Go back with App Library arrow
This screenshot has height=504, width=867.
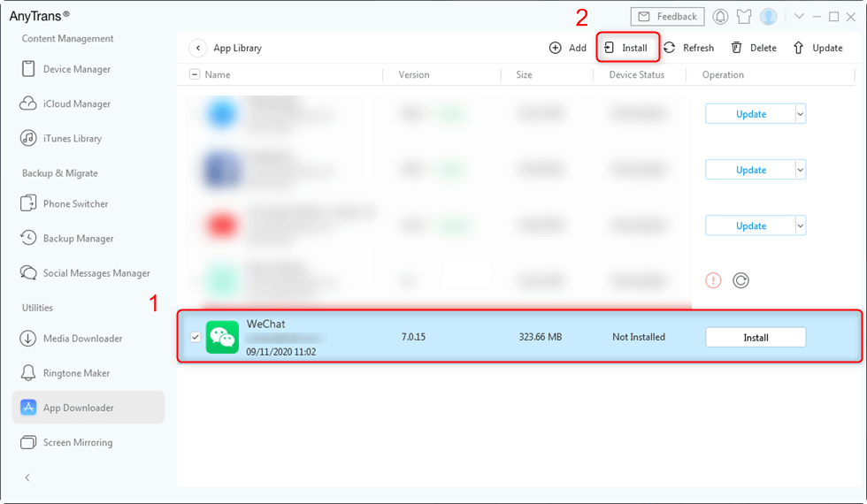coord(198,48)
